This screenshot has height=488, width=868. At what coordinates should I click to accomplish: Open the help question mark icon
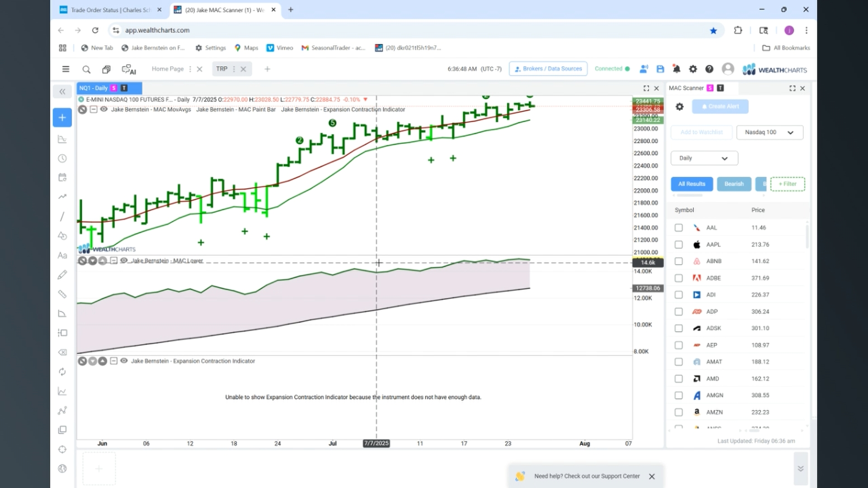pos(709,69)
